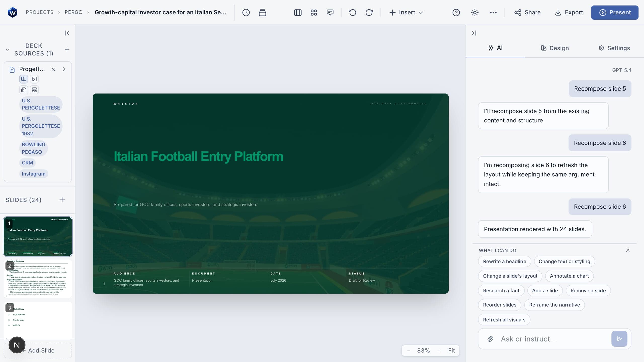Dismiss the What I Can Do suggestions

point(628,250)
